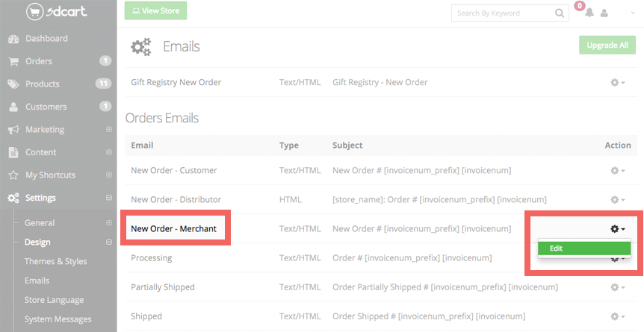The width and height of the screenshot is (644, 332).
Task: Click the Shipped email name
Action: (x=146, y=316)
